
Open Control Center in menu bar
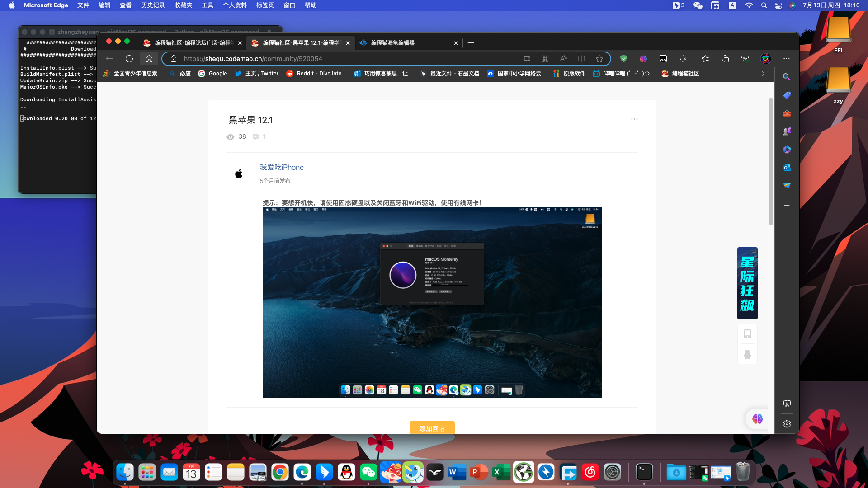pyautogui.click(x=778, y=5)
